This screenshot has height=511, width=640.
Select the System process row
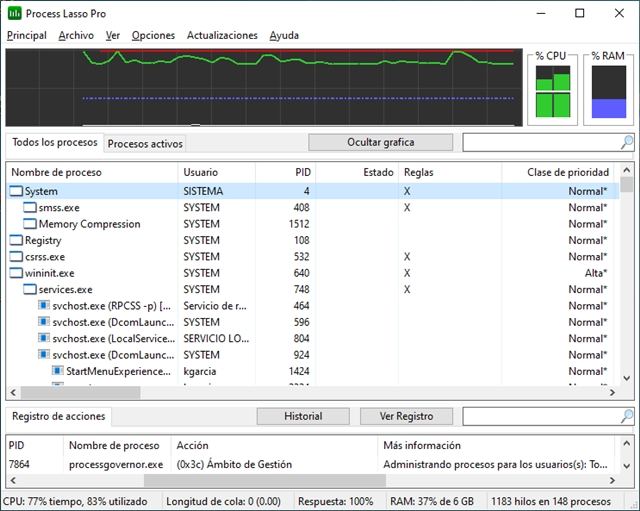pos(313,191)
